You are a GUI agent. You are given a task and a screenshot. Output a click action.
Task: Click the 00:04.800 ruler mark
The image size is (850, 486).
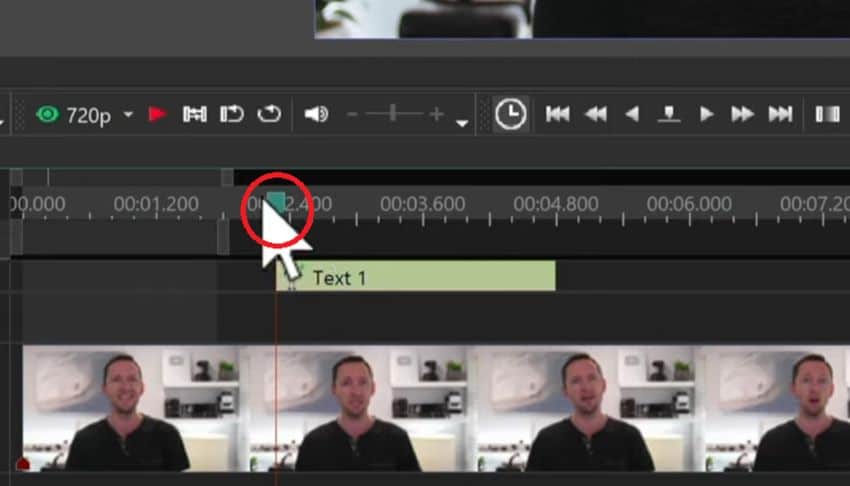point(556,204)
